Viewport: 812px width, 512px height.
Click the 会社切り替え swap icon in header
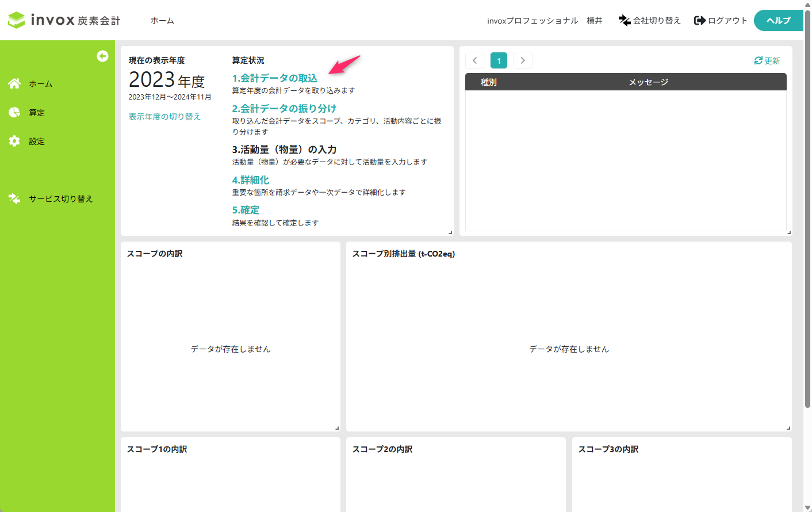click(625, 21)
